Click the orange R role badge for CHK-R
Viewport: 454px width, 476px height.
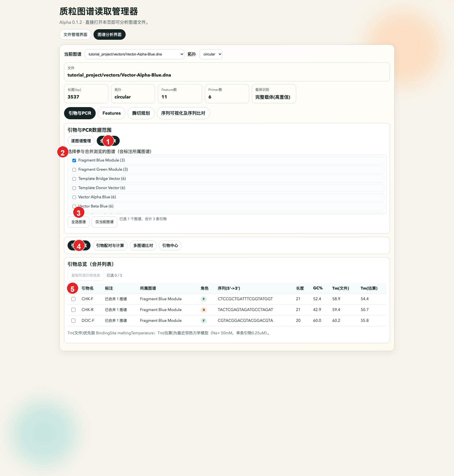coord(204,310)
